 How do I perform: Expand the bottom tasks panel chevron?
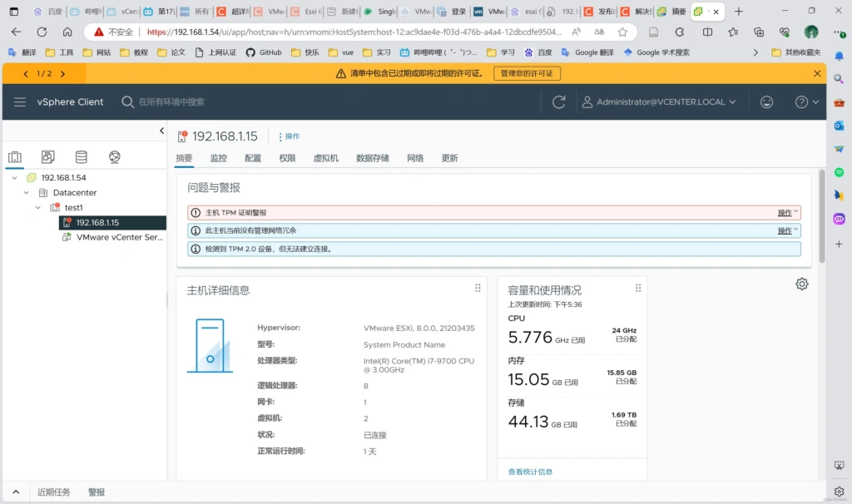[x=16, y=492]
